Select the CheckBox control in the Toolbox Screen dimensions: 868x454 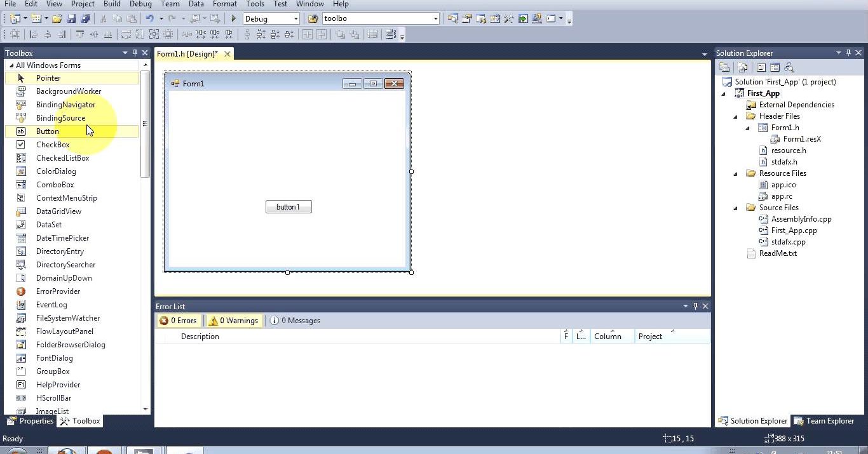tap(53, 145)
